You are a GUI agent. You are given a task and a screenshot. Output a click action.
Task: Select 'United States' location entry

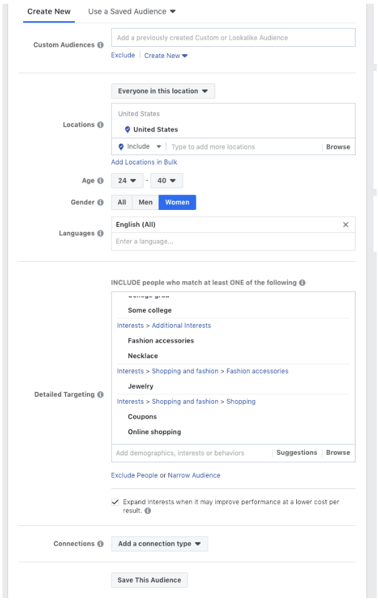155,130
